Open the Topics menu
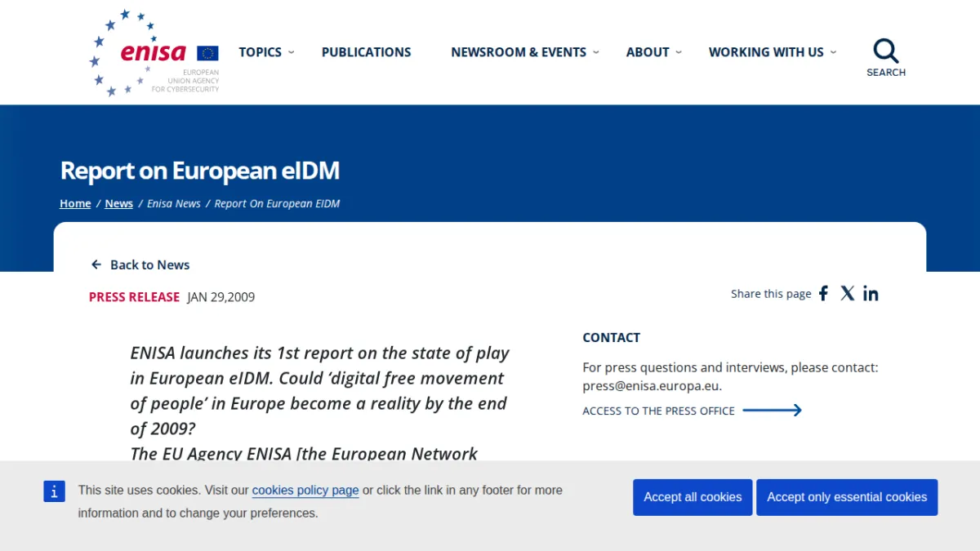980x551 pixels. [x=261, y=52]
